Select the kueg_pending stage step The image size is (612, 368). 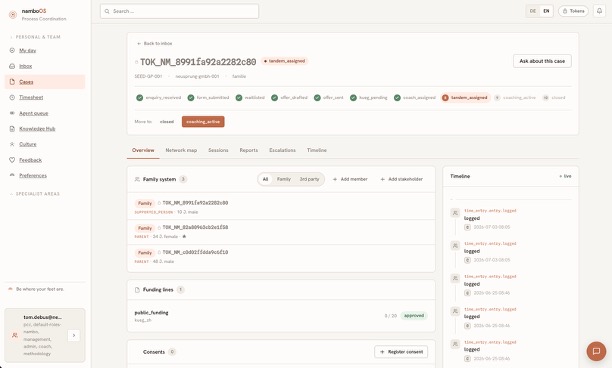[369, 98]
